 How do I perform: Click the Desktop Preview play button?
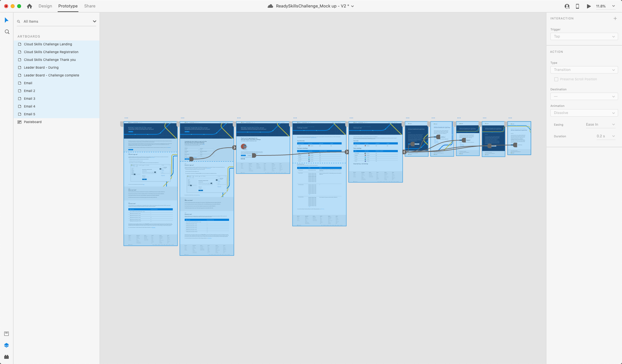pos(589,6)
